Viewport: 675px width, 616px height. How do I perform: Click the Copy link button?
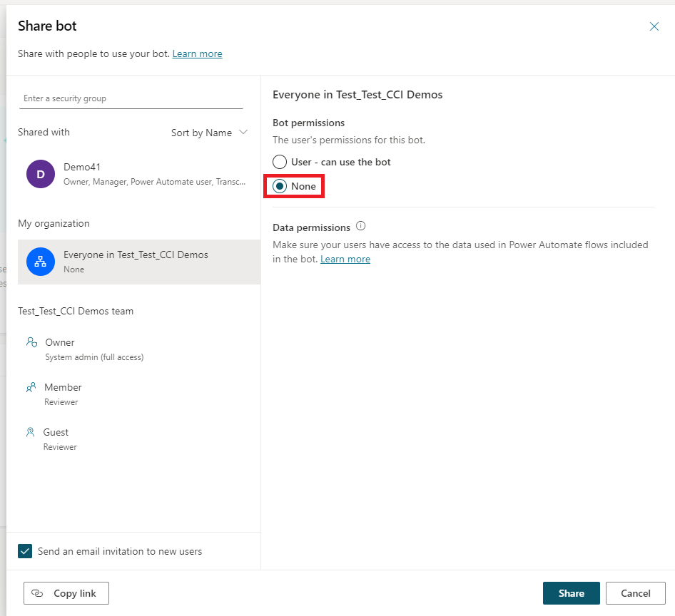click(66, 593)
